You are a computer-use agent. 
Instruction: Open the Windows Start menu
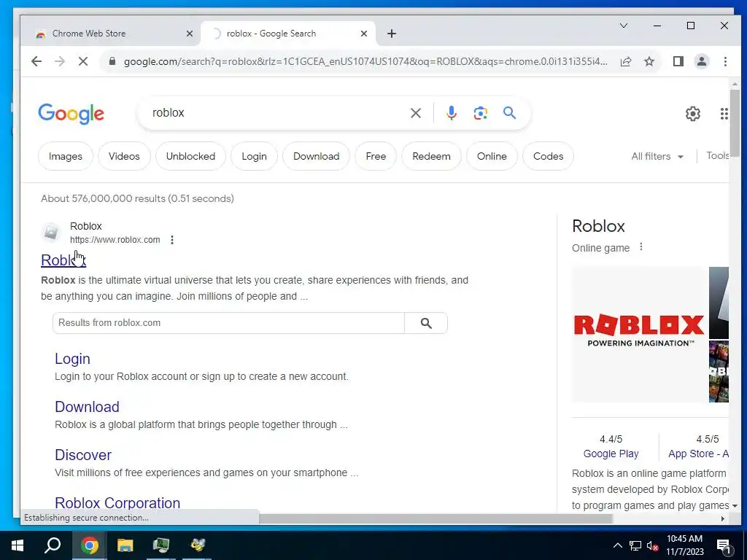(18, 545)
